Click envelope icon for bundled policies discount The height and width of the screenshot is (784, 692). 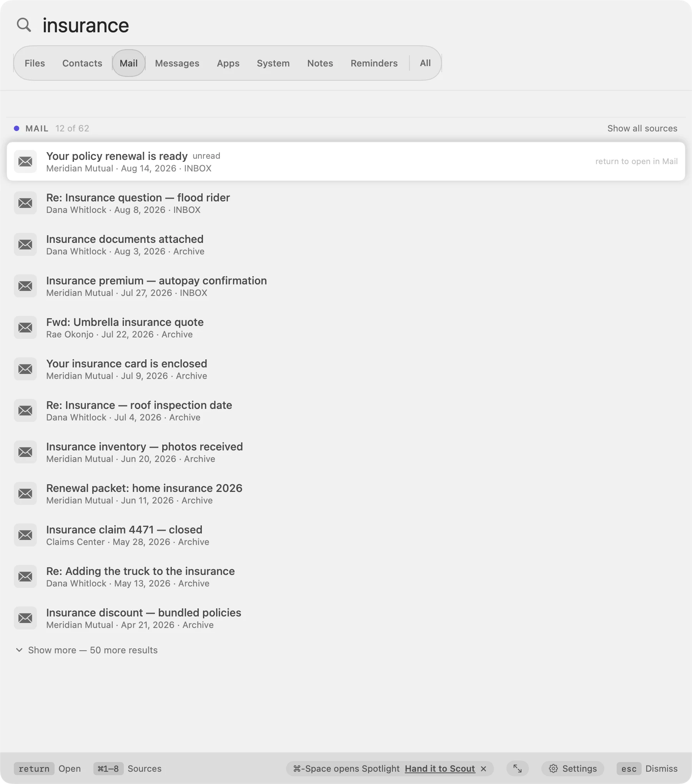pyautogui.click(x=25, y=618)
